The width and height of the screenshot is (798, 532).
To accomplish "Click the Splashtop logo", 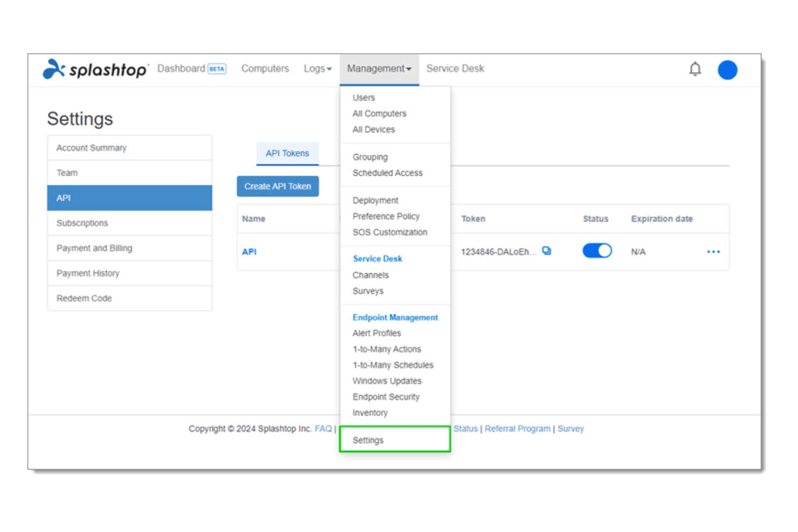I will coord(95,69).
